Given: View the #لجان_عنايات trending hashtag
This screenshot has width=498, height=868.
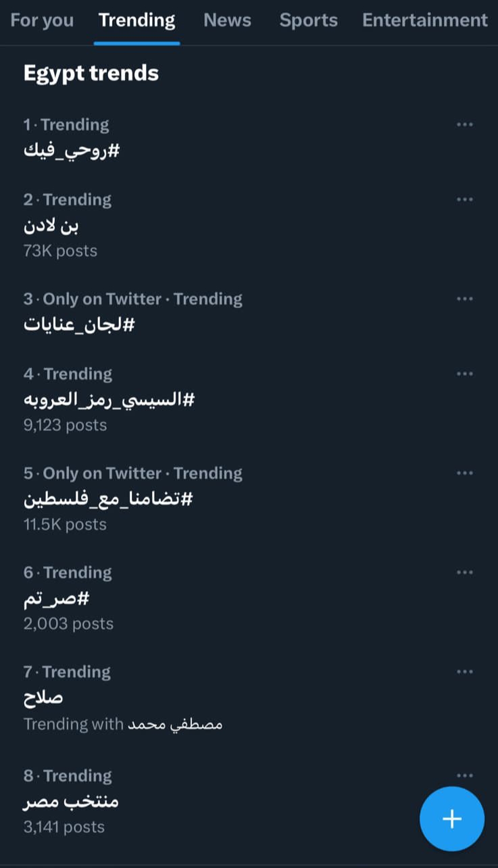Looking at the screenshot, I should tap(79, 324).
